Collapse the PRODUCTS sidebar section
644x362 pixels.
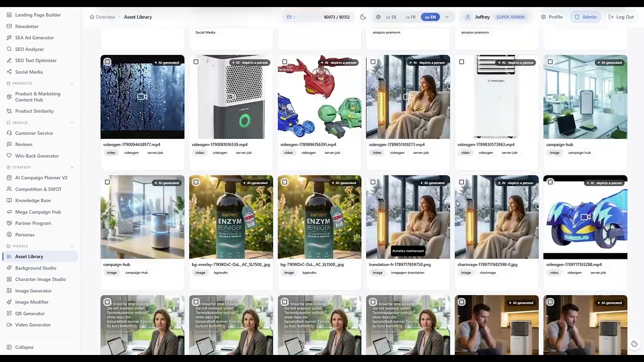pos(71,83)
